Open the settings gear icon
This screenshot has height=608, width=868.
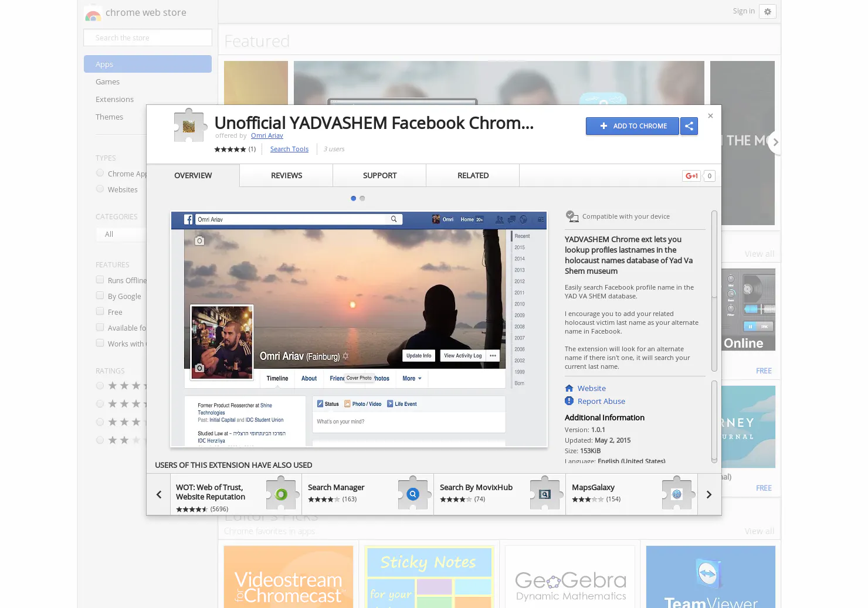[767, 12]
